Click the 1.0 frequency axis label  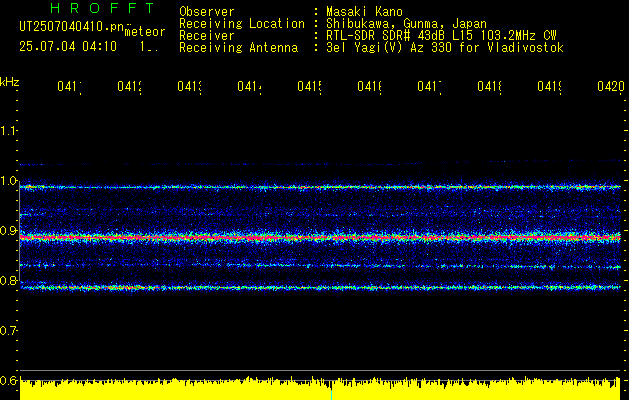pyautogui.click(x=8, y=181)
